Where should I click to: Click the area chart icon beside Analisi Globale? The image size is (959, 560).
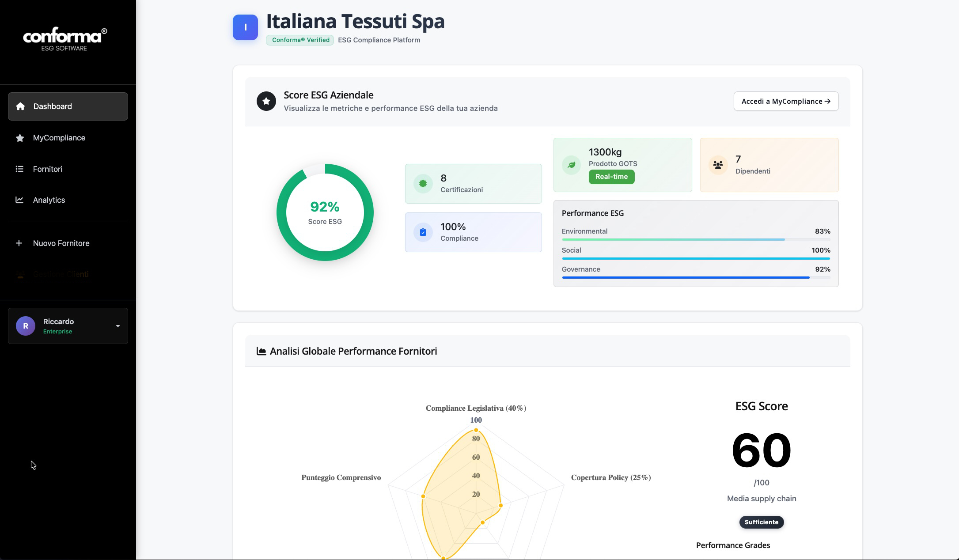coord(261,351)
